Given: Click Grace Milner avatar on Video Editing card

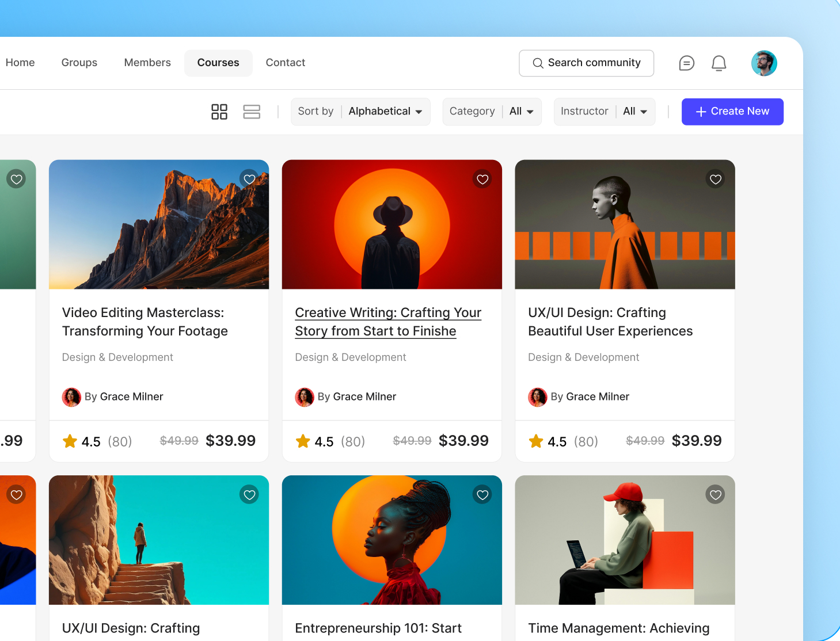Looking at the screenshot, I should point(71,397).
